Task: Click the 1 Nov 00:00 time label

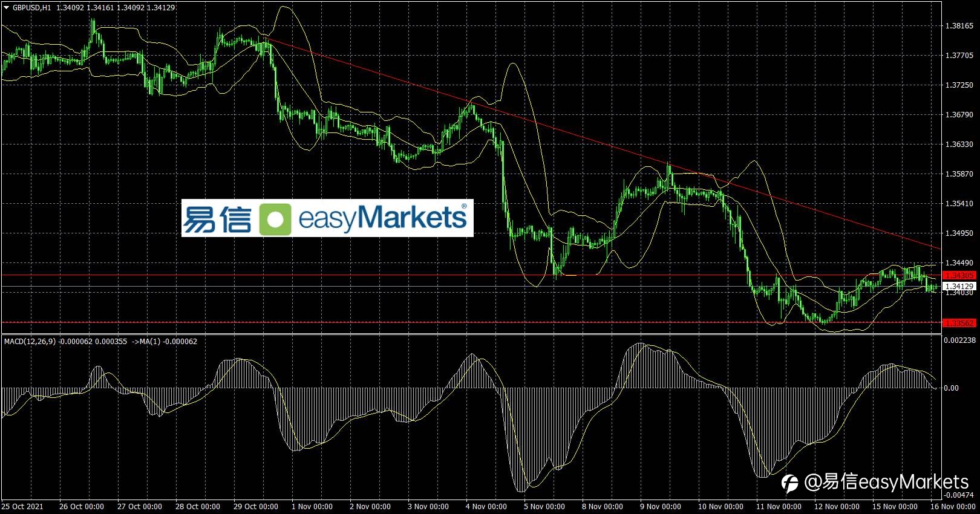Action: click(312, 507)
